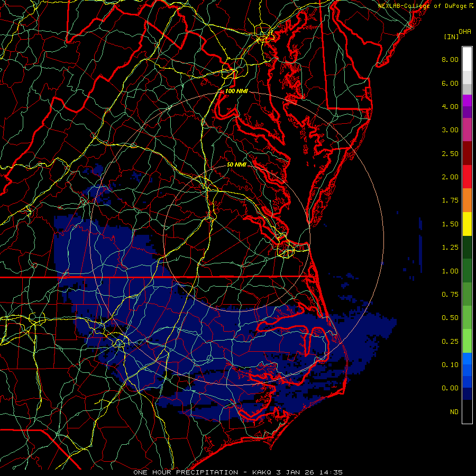This screenshot has height=476, width=476.
Task: Click the OHA product label above legend
Action: pos(465,31)
